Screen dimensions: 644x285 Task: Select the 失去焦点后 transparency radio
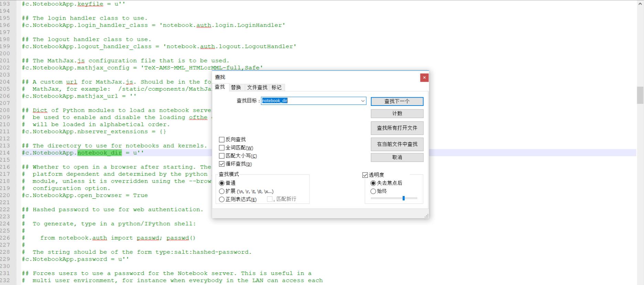373,183
